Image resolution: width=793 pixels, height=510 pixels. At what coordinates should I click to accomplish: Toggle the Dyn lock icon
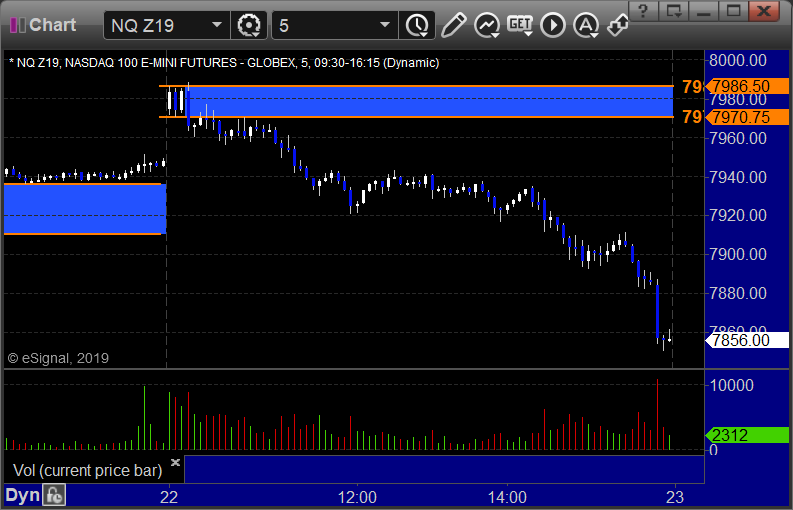(x=54, y=495)
